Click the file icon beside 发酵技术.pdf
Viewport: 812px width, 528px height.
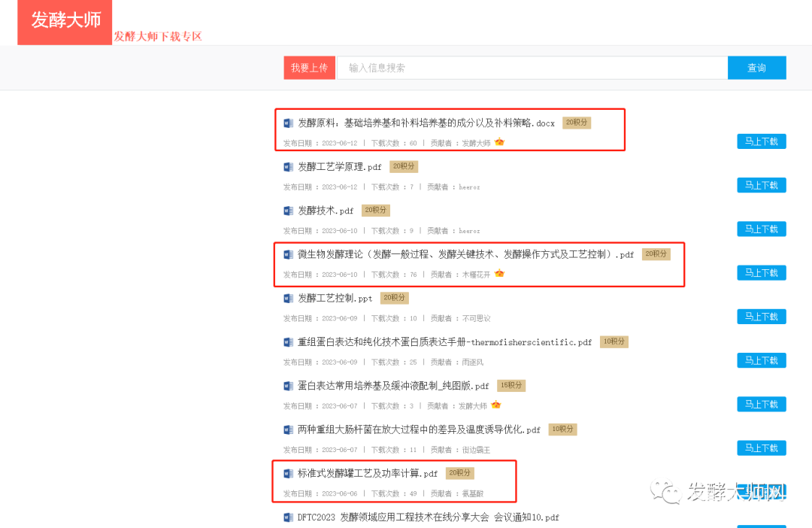(288, 211)
